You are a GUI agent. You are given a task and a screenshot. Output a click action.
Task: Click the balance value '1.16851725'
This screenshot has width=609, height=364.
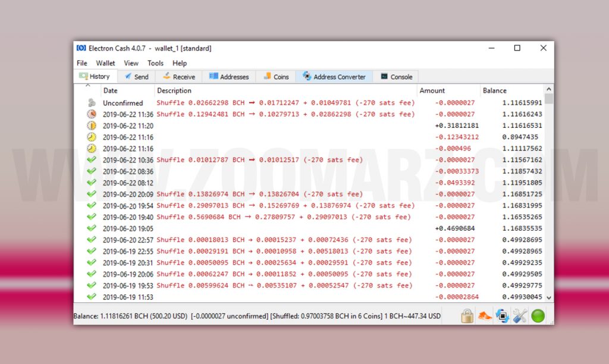[x=522, y=194]
